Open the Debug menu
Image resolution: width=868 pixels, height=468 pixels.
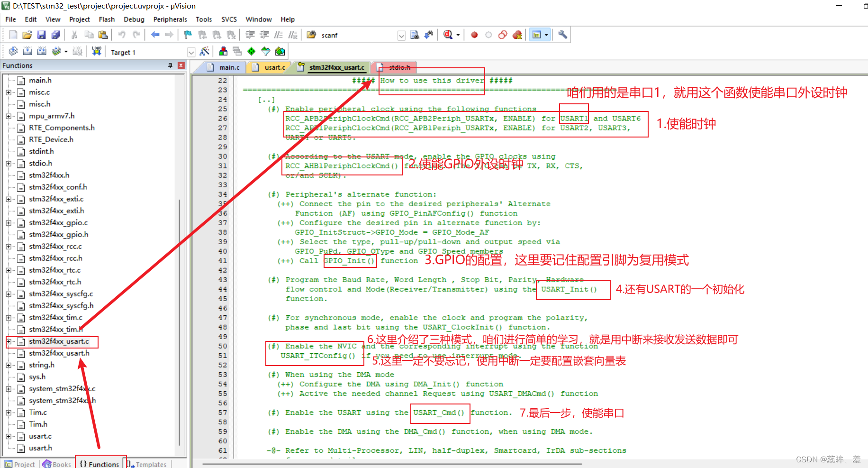click(x=134, y=19)
